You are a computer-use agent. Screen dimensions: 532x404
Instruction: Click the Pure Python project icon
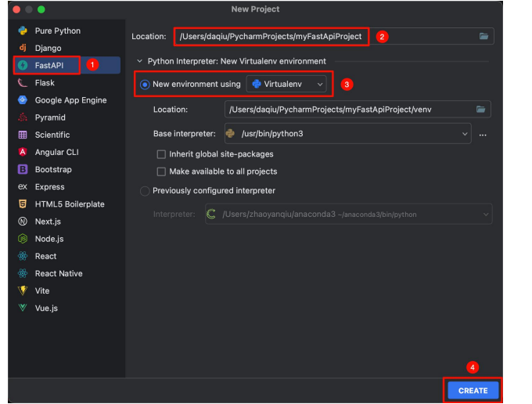click(x=23, y=31)
